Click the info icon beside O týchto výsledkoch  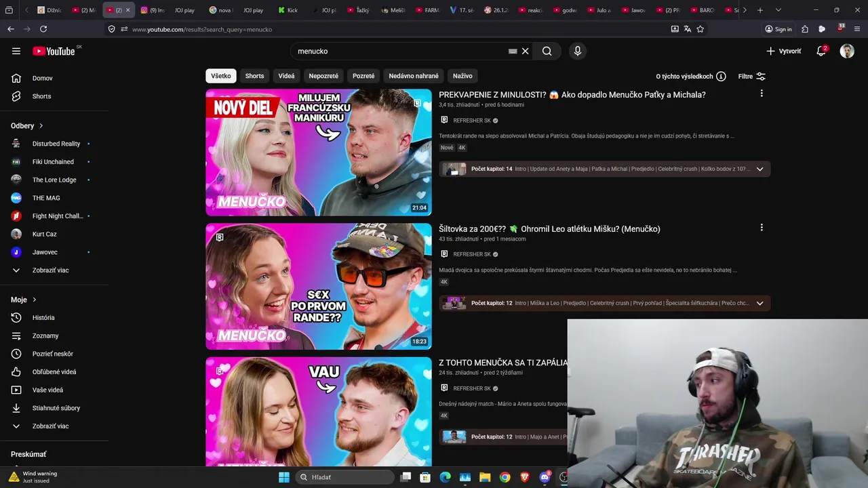[x=721, y=77]
